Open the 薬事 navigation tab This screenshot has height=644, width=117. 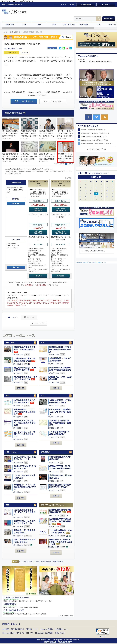39,25
